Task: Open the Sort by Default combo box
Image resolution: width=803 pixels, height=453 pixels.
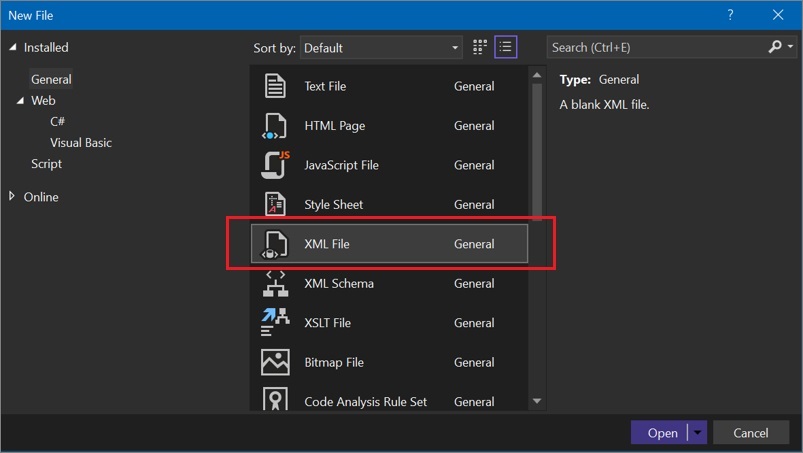Action: click(x=381, y=48)
